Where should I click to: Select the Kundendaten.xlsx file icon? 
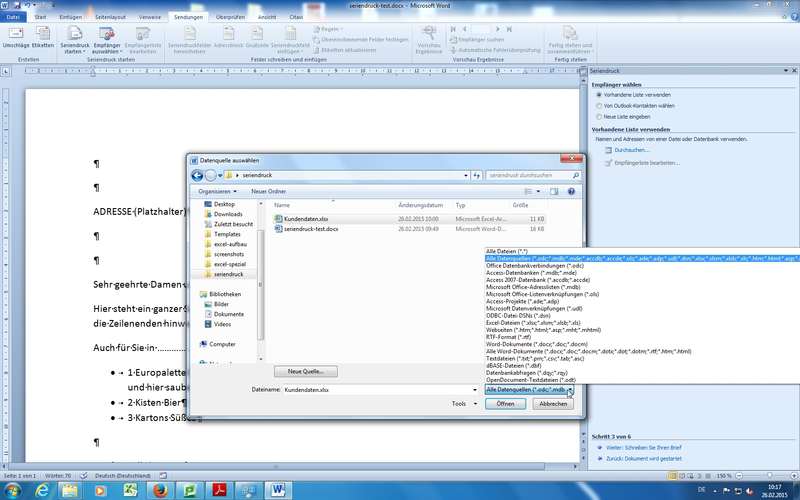[279, 217]
